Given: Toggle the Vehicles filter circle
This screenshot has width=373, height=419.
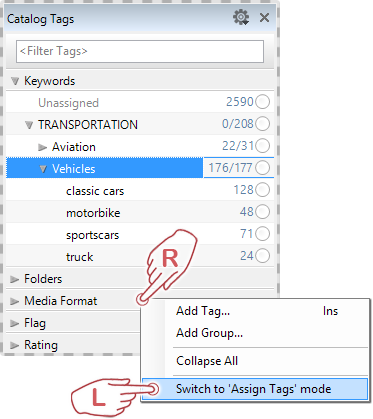Looking at the screenshot, I should click(x=263, y=168).
